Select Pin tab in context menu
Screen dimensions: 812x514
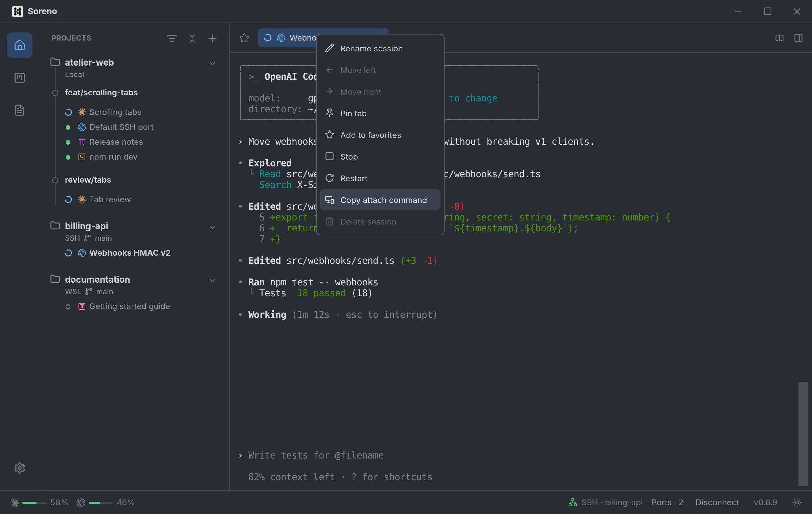(x=380, y=113)
